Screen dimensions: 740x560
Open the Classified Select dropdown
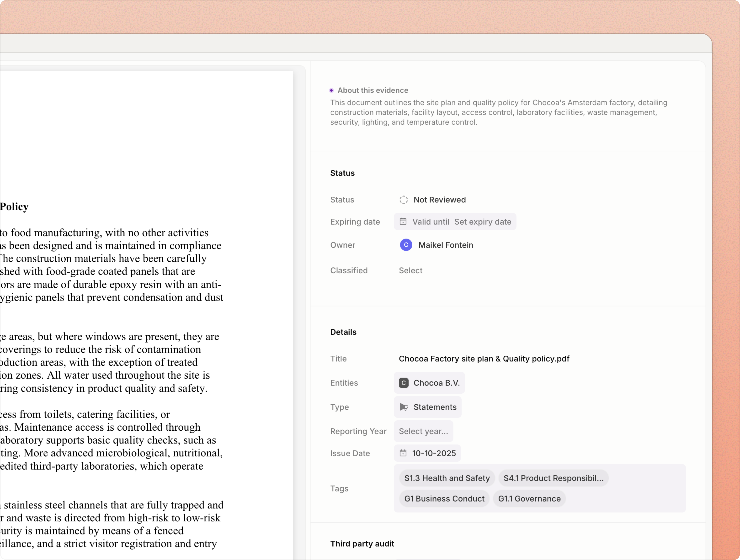pos(410,270)
